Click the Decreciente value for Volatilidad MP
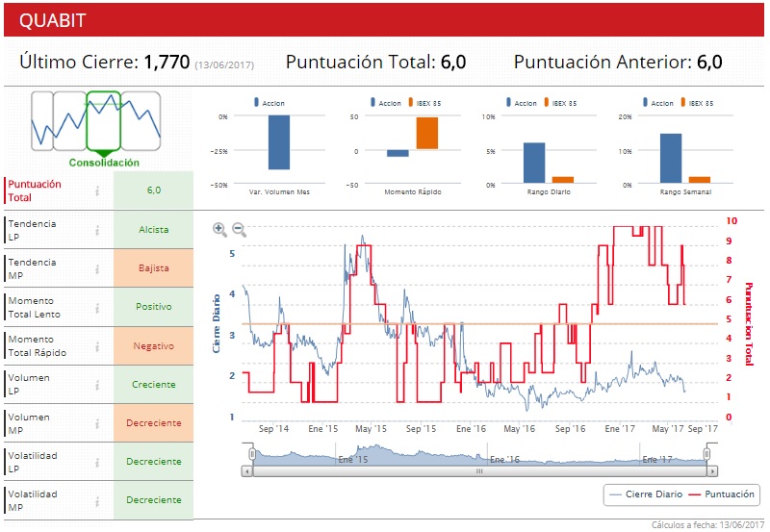Image resolution: width=770 pixels, height=532 pixels. pyautogui.click(x=154, y=500)
